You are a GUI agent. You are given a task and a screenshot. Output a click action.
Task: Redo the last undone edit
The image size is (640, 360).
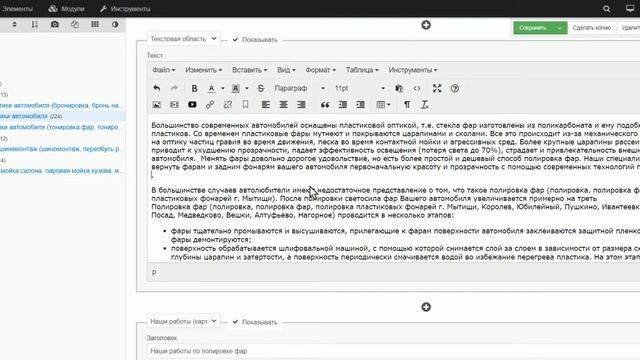[174, 88]
